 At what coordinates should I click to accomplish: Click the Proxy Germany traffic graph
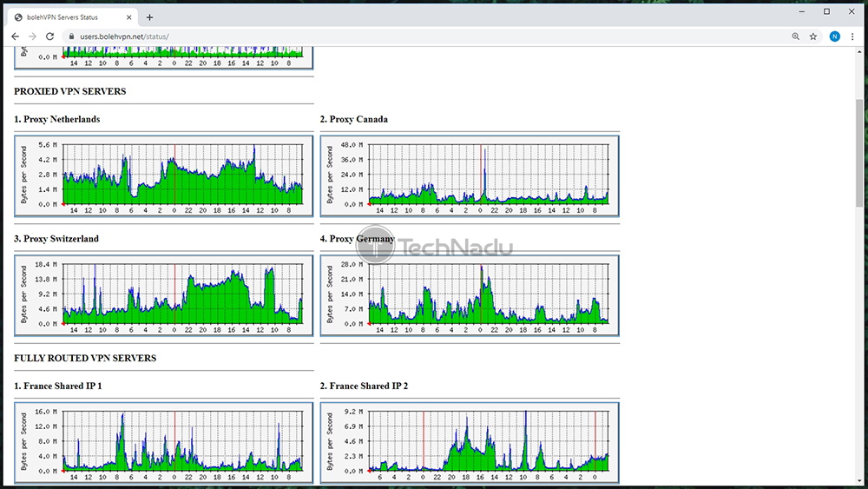coord(470,295)
